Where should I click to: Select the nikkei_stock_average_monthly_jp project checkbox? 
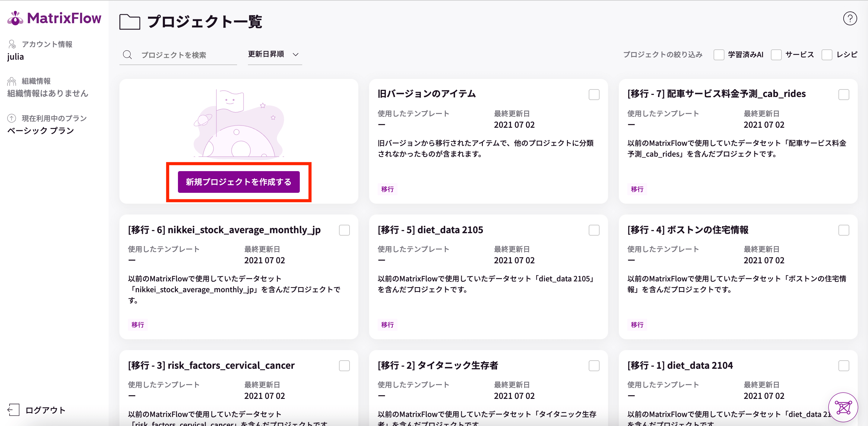coord(344,230)
